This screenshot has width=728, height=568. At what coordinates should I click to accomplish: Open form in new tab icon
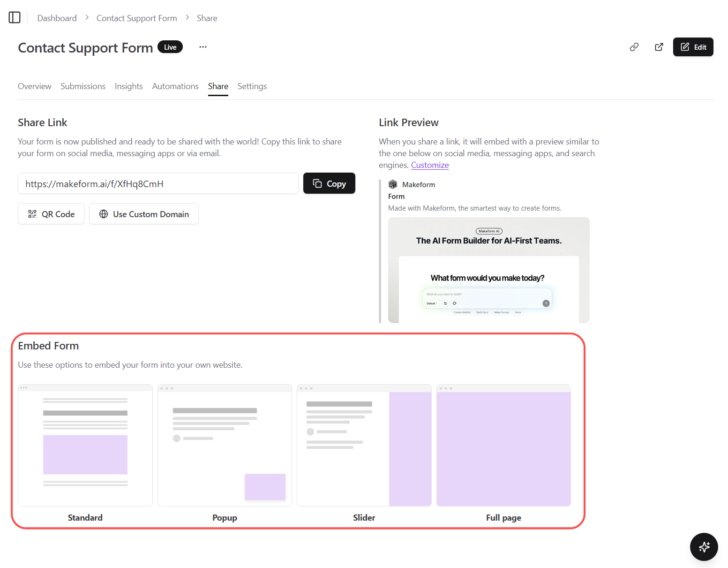[659, 47]
